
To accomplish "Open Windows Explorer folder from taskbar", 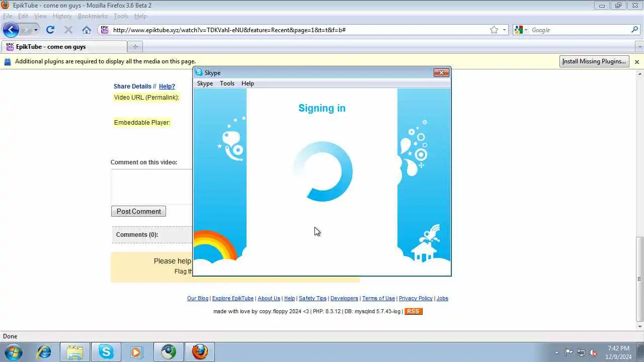I will pos(75,352).
